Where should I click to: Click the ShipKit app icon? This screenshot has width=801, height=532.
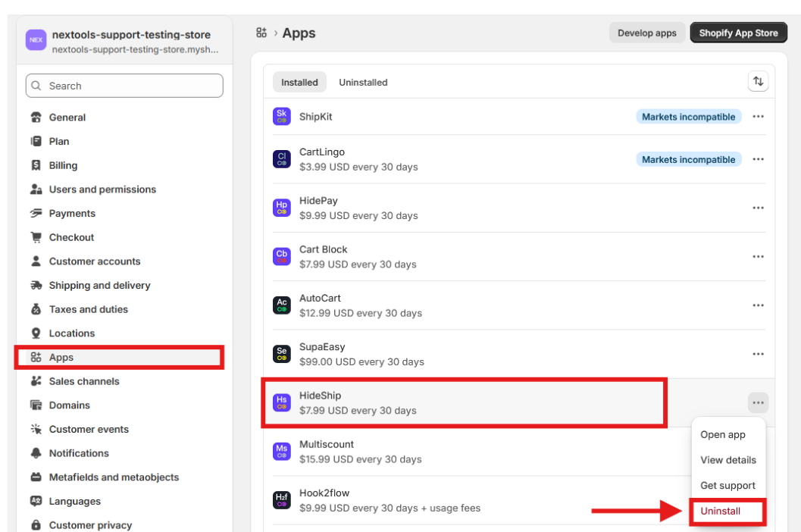click(281, 117)
